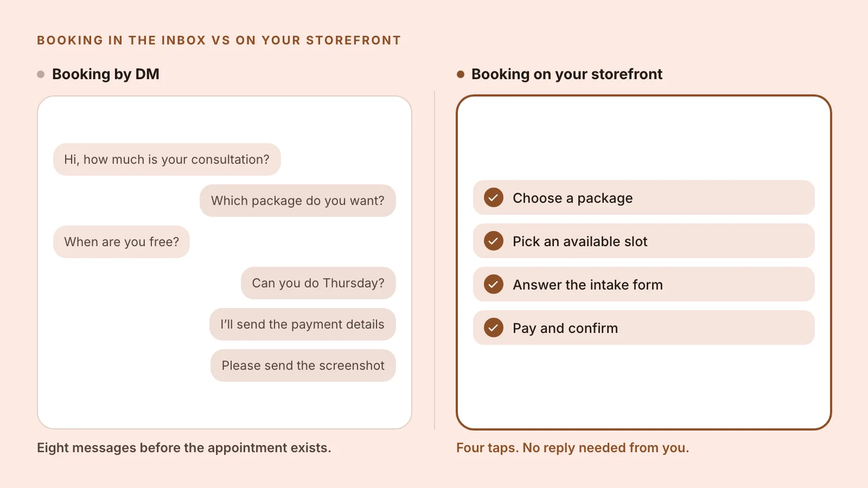Click the brown bullet next to Booking on your storefront
The width and height of the screenshot is (868, 488).
[x=461, y=74]
